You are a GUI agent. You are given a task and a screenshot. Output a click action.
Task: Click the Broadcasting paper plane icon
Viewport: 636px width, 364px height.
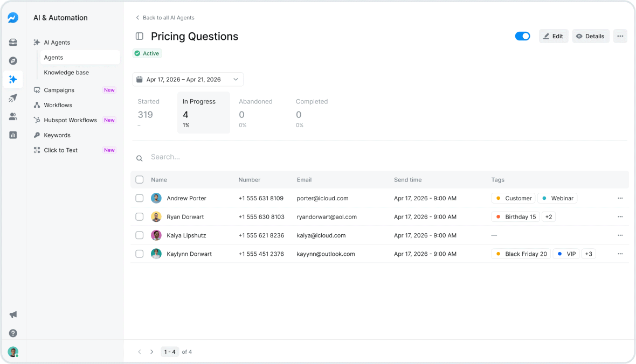(x=13, y=97)
